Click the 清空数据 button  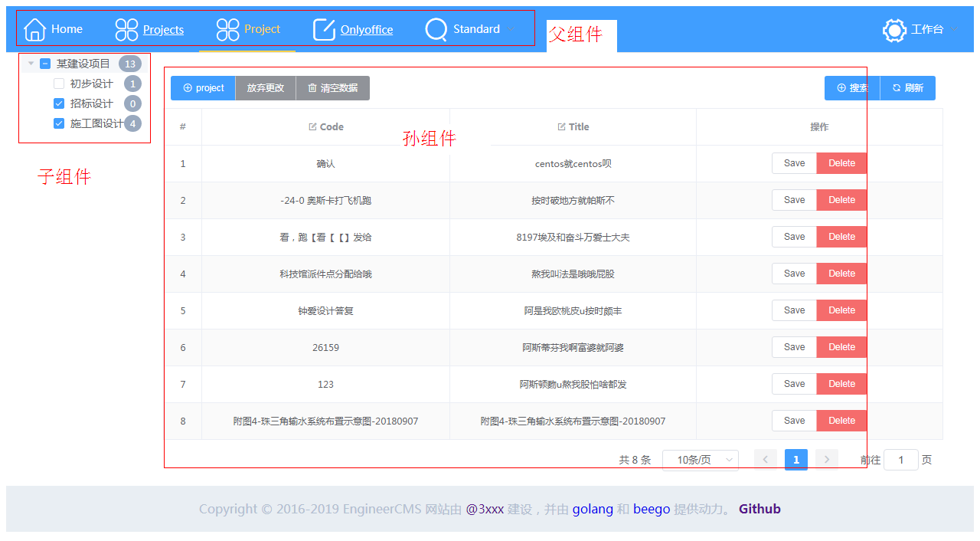coord(333,88)
